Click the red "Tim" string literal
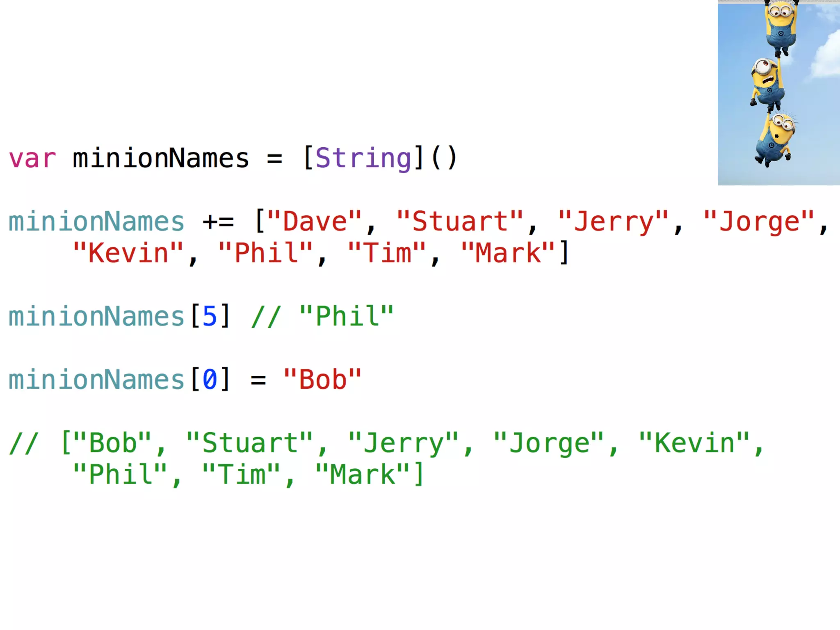Screen dimensions: 840x630 pyautogui.click(x=387, y=253)
